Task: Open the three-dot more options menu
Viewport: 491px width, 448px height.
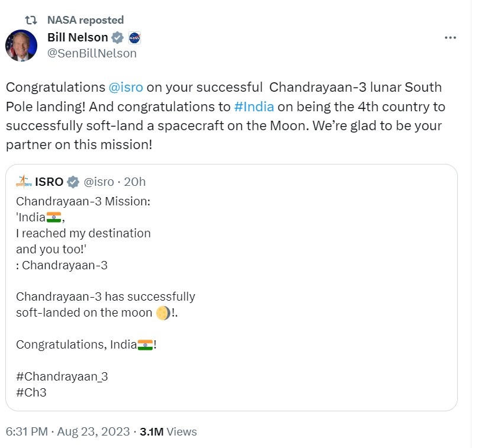Action: (x=450, y=38)
